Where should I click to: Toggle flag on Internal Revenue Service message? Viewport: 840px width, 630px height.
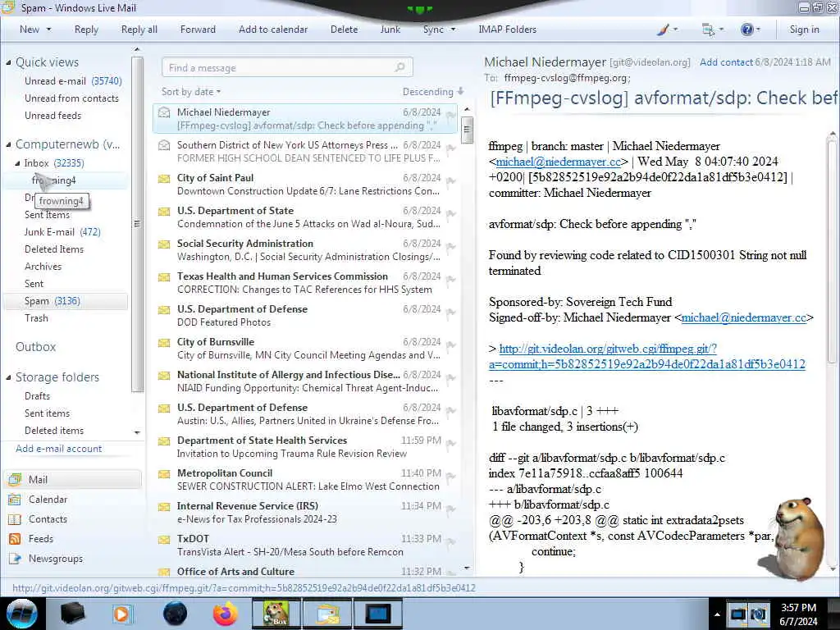tap(450, 509)
